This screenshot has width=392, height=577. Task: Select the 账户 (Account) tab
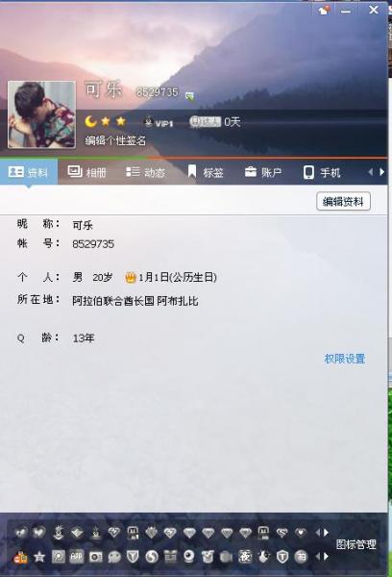pos(263,172)
